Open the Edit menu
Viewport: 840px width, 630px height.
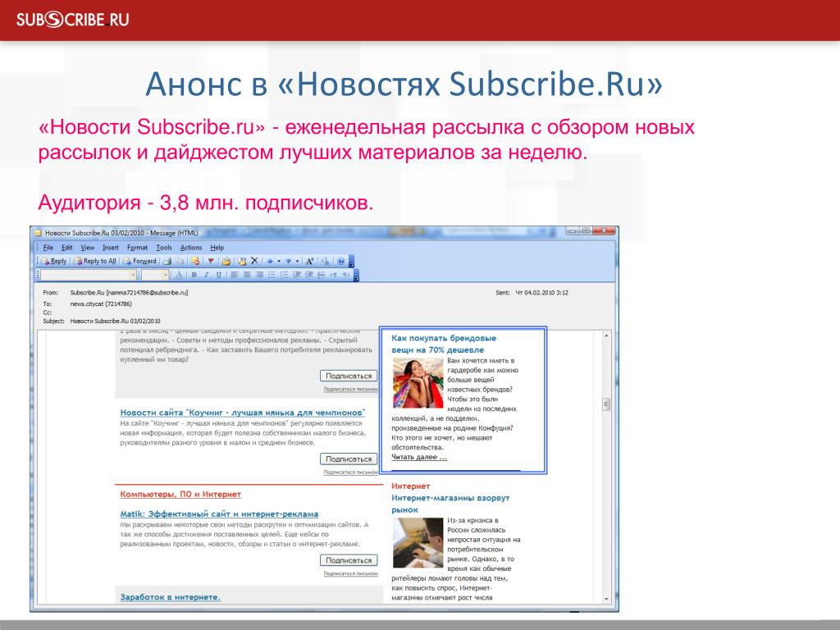click(67, 248)
